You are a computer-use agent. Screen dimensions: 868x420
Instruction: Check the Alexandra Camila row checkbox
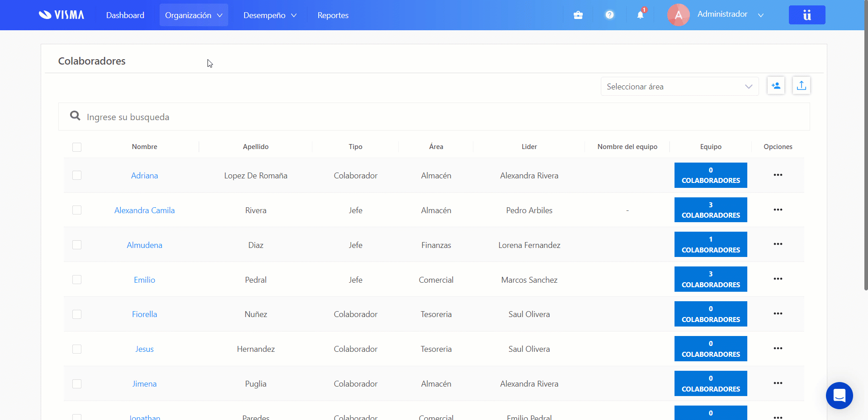tap(77, 210)
